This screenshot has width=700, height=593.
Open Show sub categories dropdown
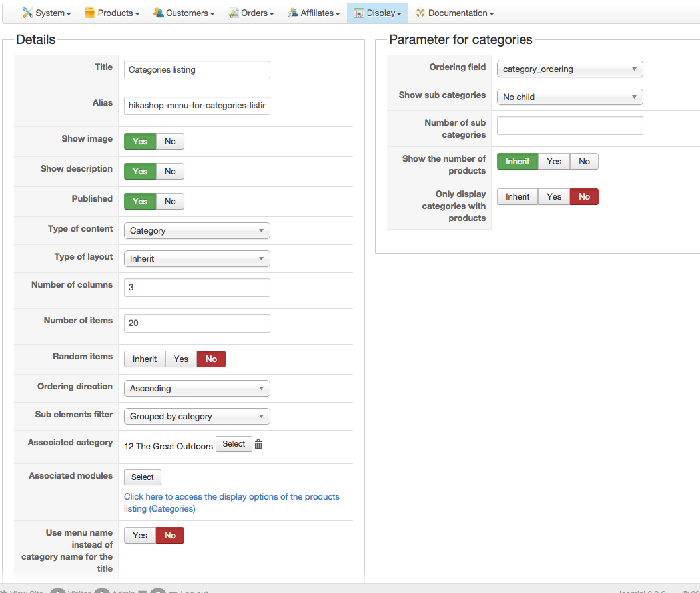coord(570,97)
